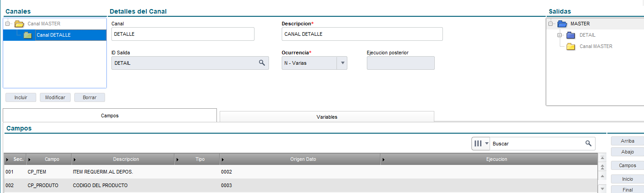Click the Descripcion input field
The height and width of the screenshot is (193, 644).
[x=362, y=34]
